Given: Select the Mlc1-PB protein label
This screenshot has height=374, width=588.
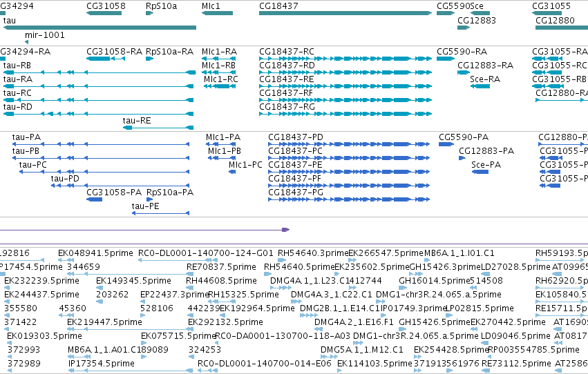Looking at the screenshot, I should pyautogui.click(x=225, y=151).
